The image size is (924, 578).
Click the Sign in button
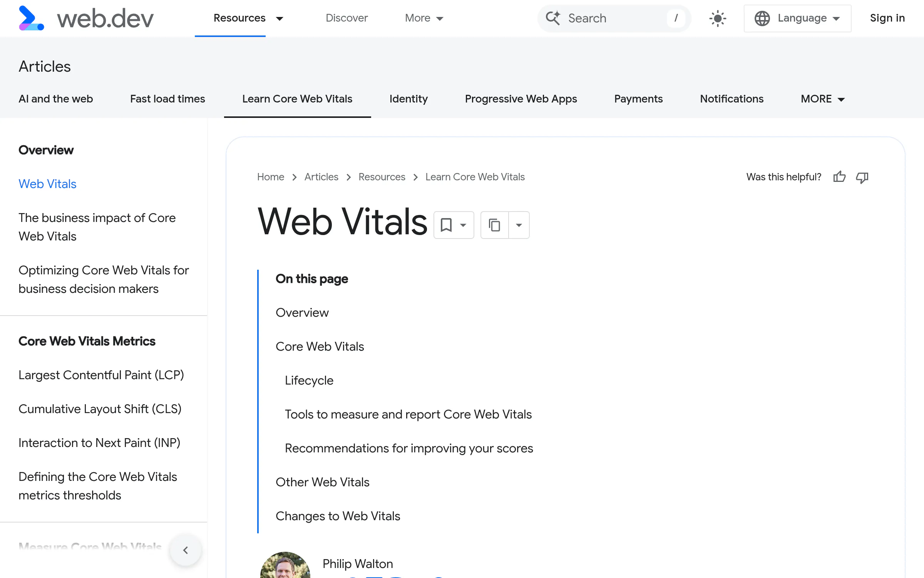coord(887,18)
